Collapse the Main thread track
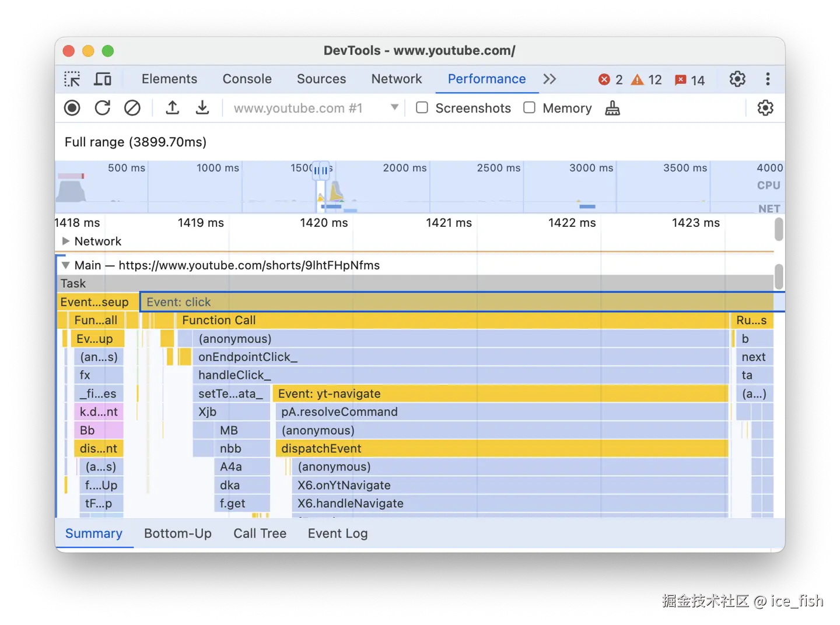This screenshot has width=840, height=625. coord(66,265)
